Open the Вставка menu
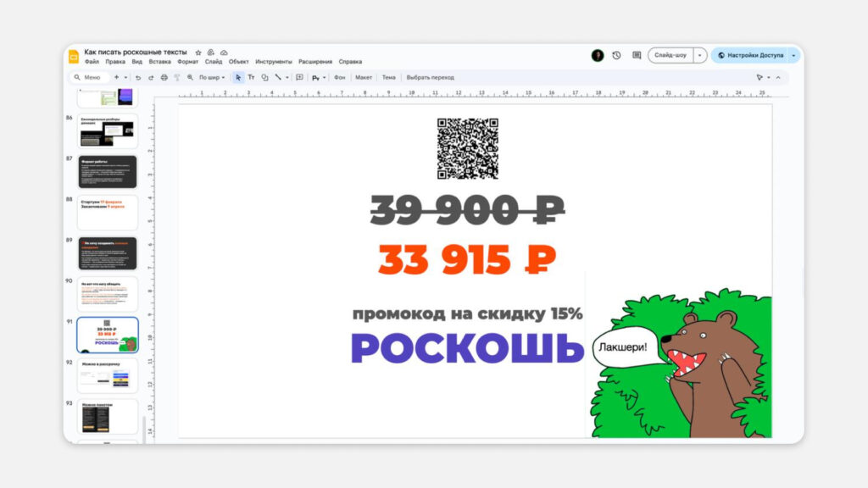868x488 pixels. [159, 62]
